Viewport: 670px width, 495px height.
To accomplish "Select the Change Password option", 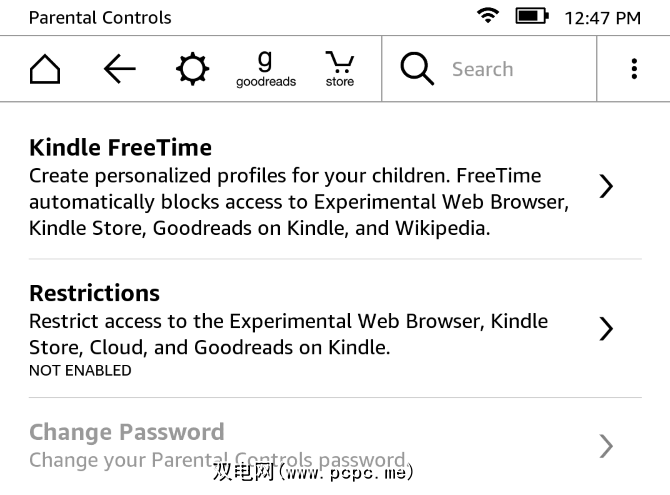I will pyautogui.click(x=126, y=433).
